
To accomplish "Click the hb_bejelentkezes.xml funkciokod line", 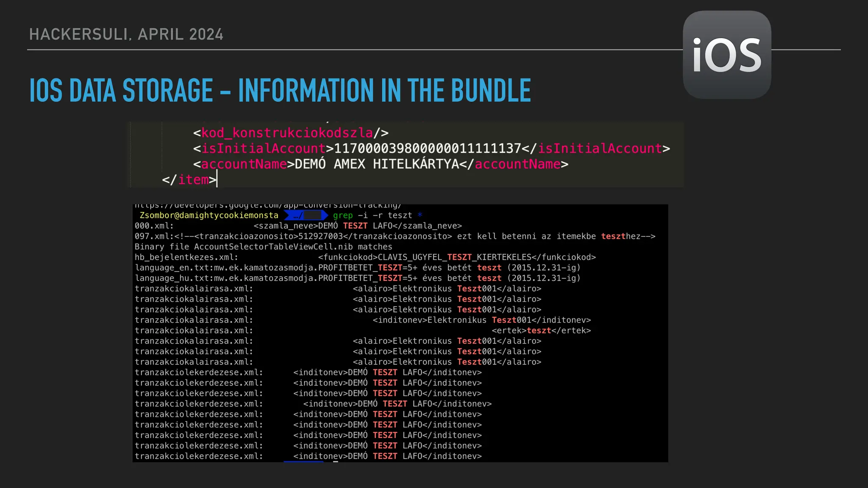I will 365,258.
